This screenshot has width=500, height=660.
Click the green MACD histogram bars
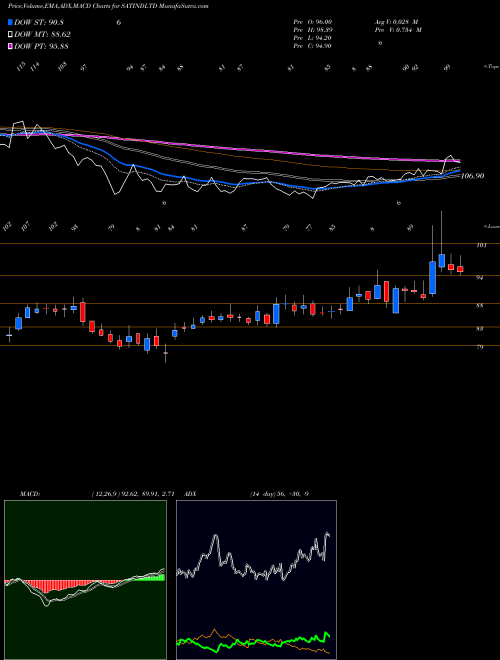click(147, 578)
